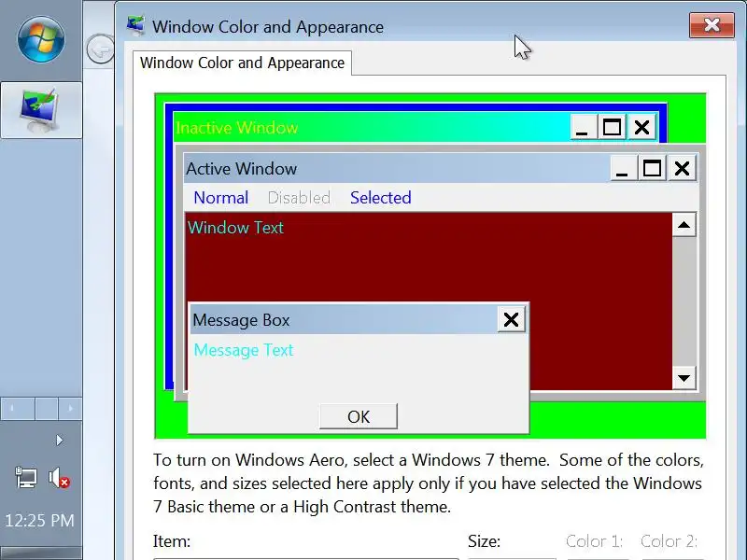Click the Window Text in preview
The image size is (747, 560).
[x=236, y=228]
